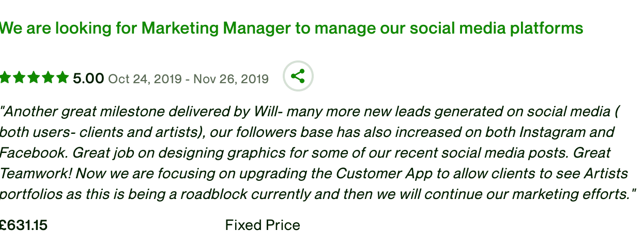
Task: Click the Nov 26, 2019 end date
Action: [231, 79]
